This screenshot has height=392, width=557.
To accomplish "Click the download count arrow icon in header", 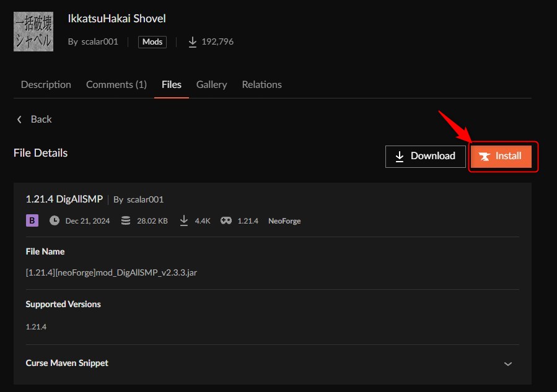I will [x=193, y=42].
